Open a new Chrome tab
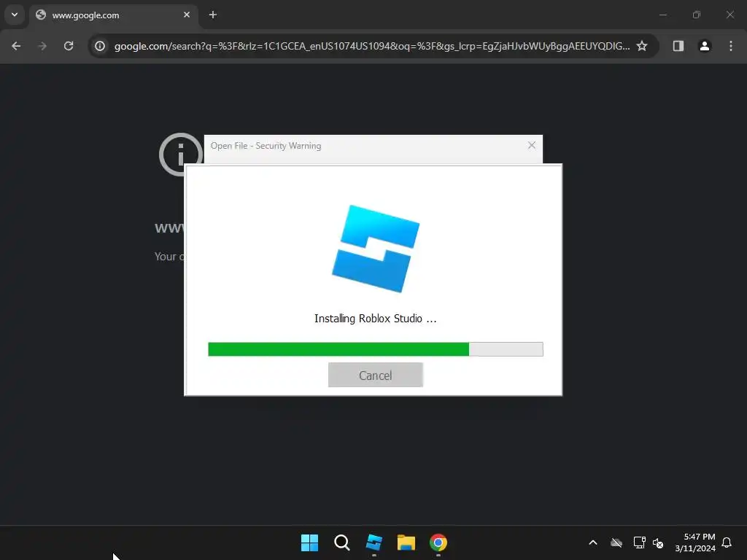Screen dimensions: 747x560 click(x=213, y=15)
